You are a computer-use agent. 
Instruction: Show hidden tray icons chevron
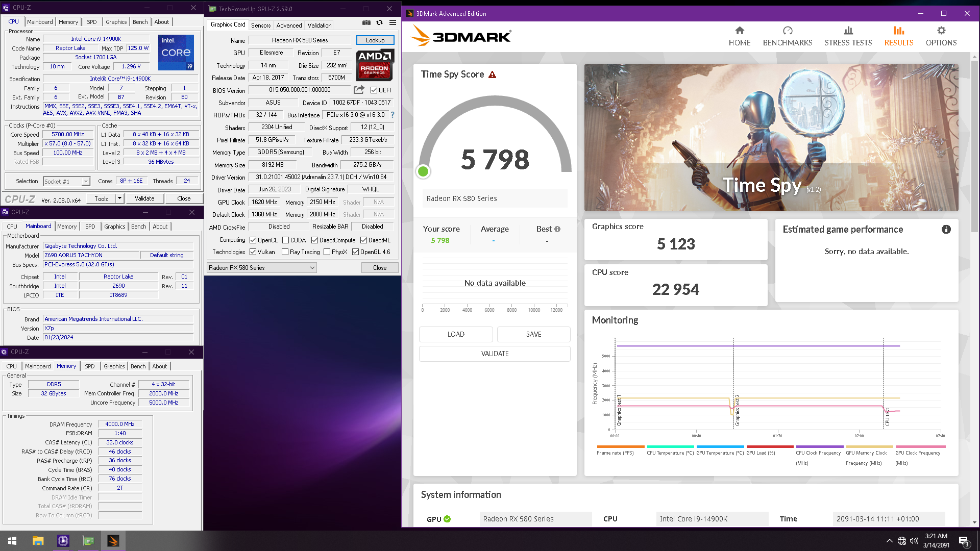click(x=889, y=541)
